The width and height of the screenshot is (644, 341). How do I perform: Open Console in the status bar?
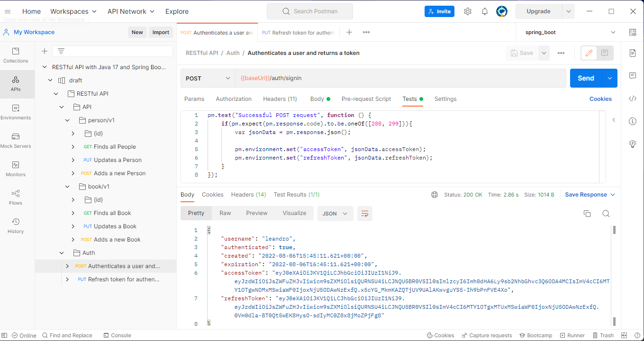(x=117, y=335)
